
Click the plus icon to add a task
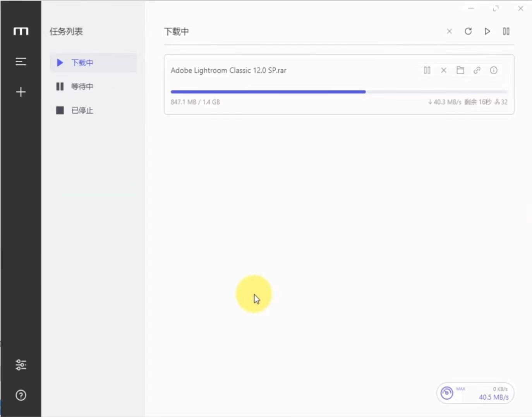click(21, 92)
